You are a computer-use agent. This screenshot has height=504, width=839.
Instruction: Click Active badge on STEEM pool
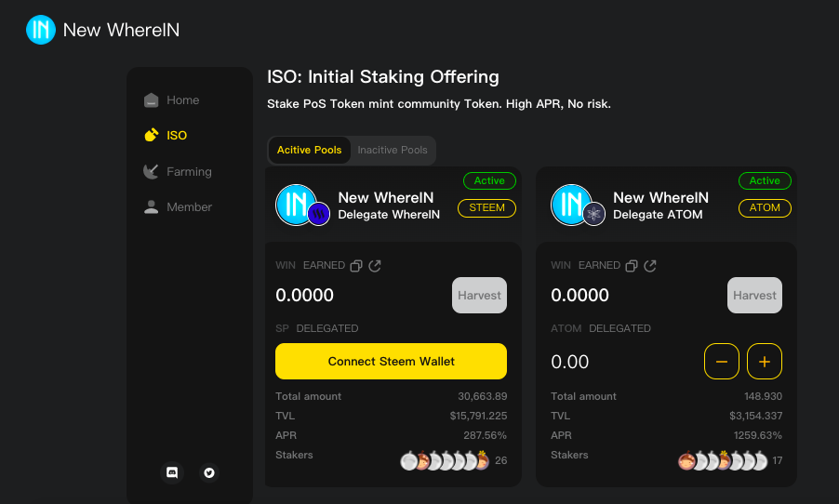pyautogui.click(x=489, y=180)
